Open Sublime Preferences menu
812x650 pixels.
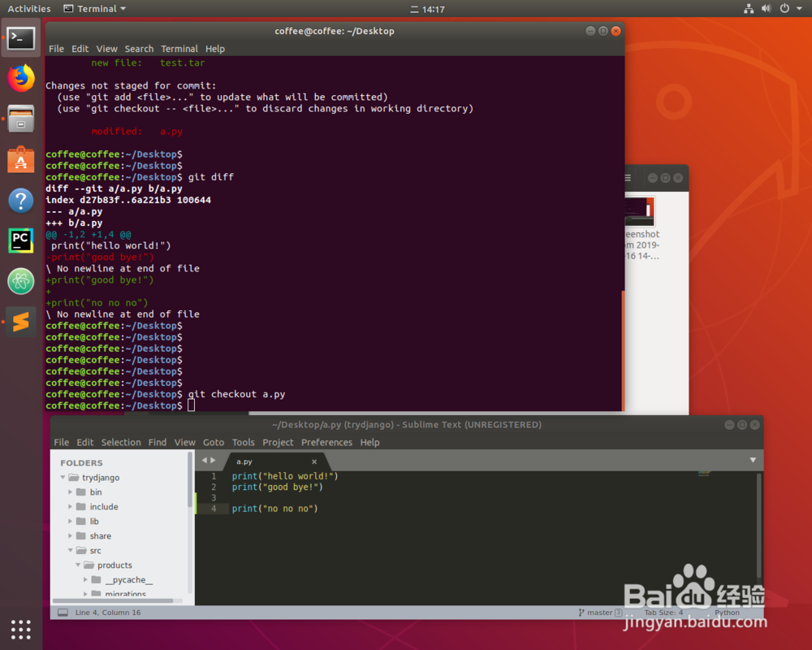326,442
